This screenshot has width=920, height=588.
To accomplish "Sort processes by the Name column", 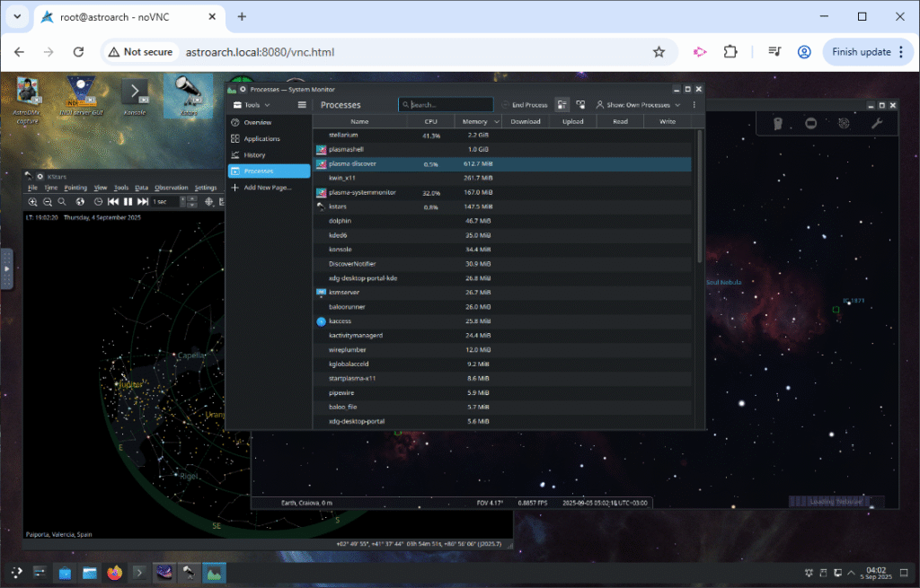I will (x=359, y=122).
